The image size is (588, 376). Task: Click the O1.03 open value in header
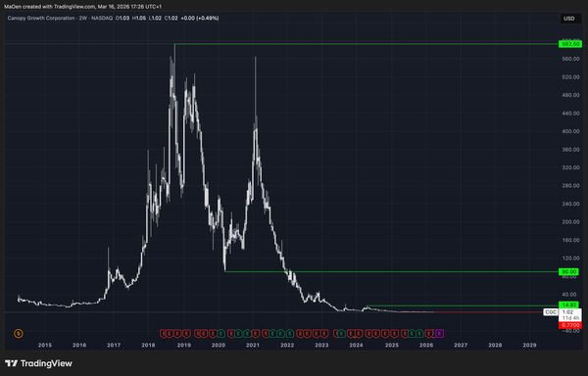click(123, 18)
